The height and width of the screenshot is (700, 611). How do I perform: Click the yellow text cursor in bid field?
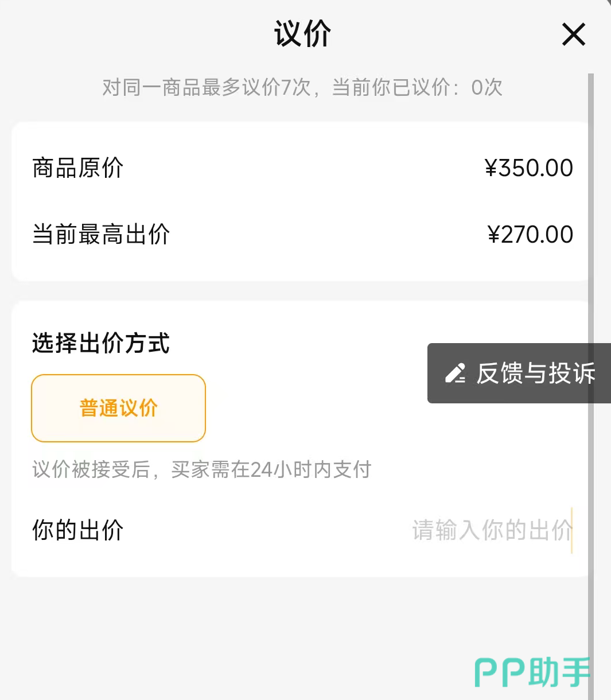572,530
